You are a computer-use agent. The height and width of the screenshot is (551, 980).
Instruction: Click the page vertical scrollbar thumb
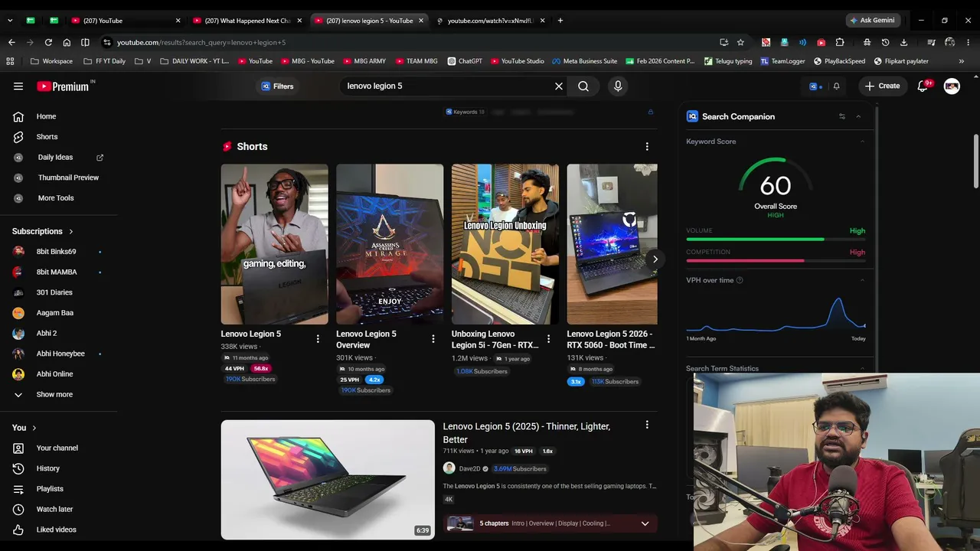976,161
